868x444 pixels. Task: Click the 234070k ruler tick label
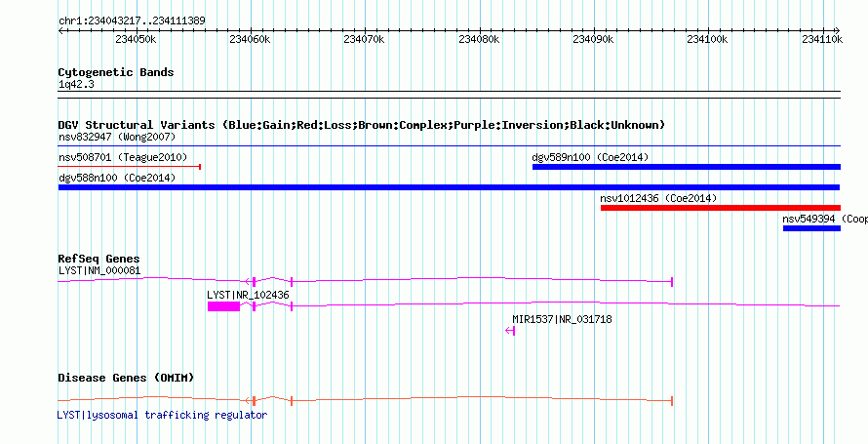(x=364, y=39)
